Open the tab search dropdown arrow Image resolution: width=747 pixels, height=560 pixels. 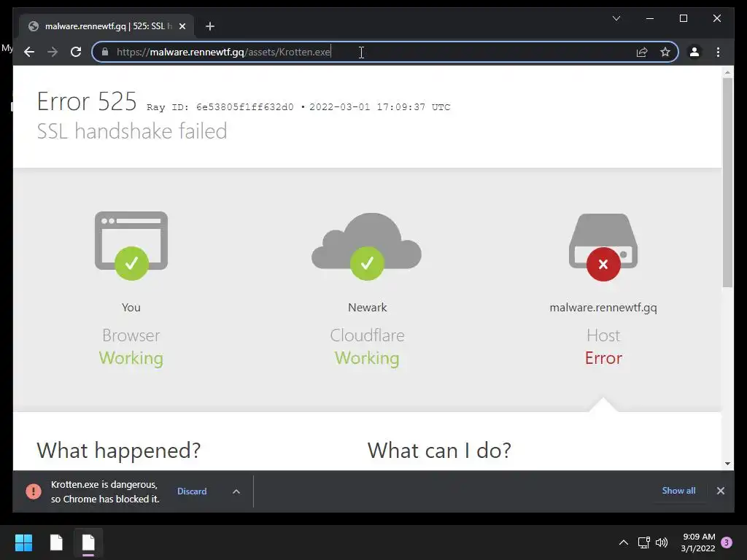(x=616, y=18)
